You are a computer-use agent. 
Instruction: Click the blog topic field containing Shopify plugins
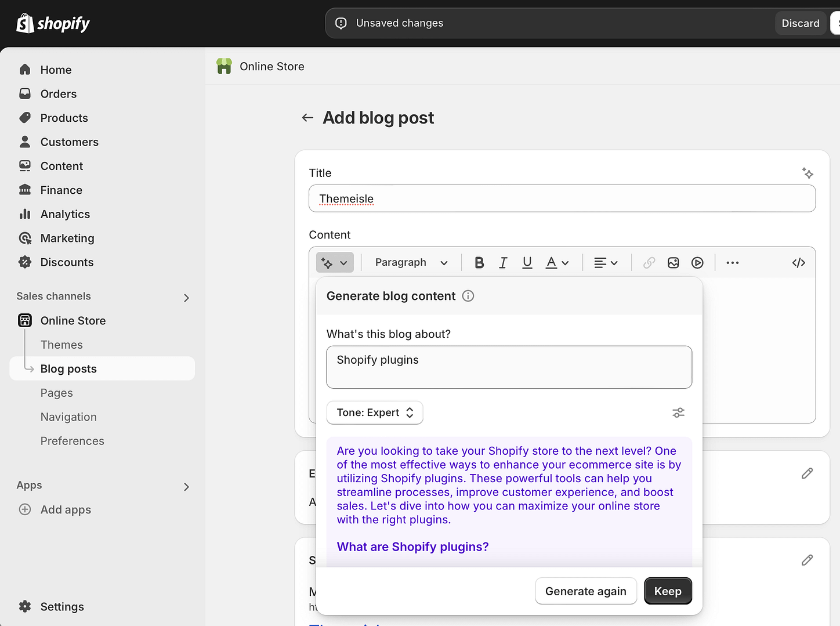click(509, 367)
